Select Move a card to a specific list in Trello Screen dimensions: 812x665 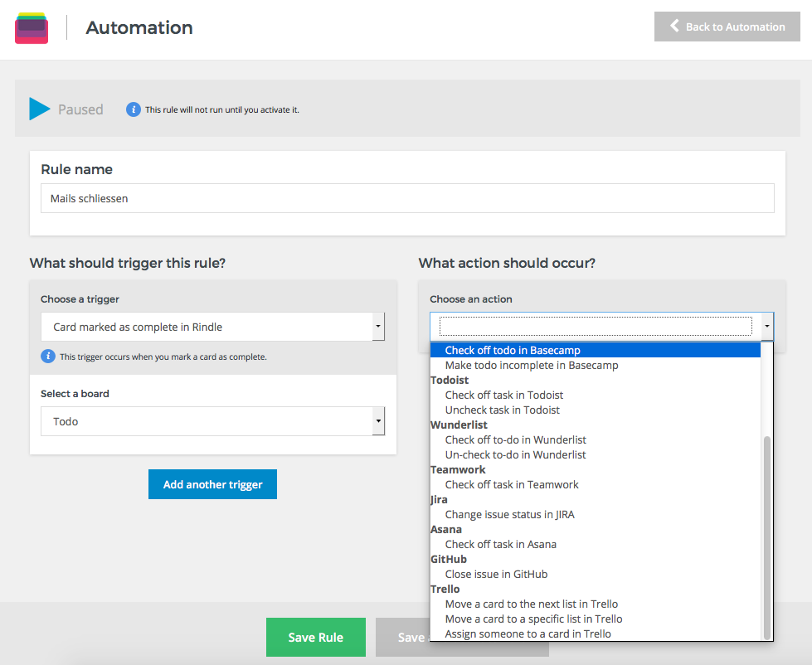click(595, 619)
